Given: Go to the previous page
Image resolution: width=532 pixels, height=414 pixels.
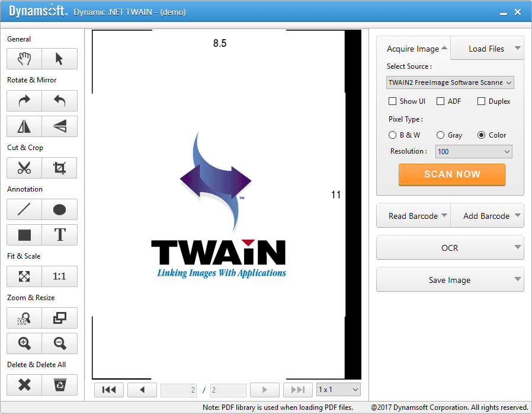Looking at the screenshot, I should [x=142, y=390].
